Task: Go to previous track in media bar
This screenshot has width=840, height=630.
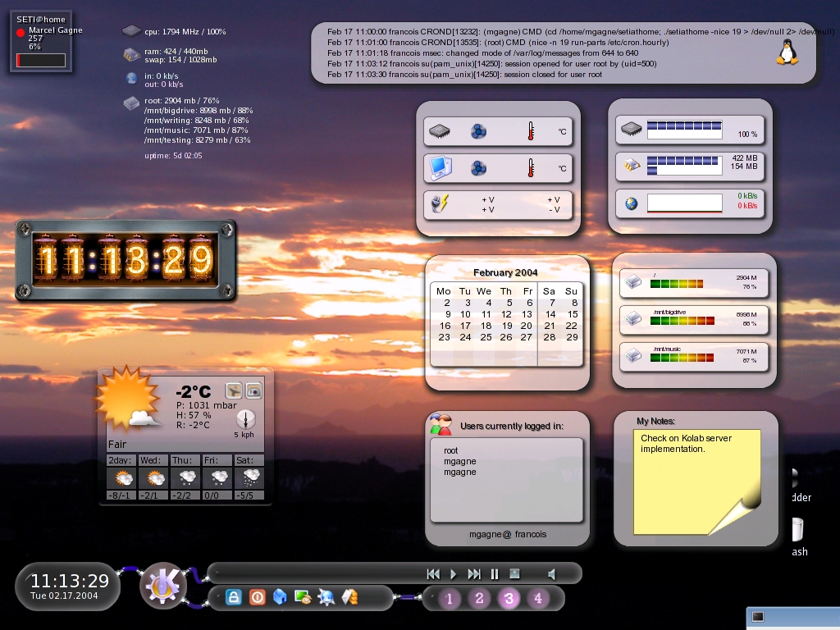Action: 433,574
